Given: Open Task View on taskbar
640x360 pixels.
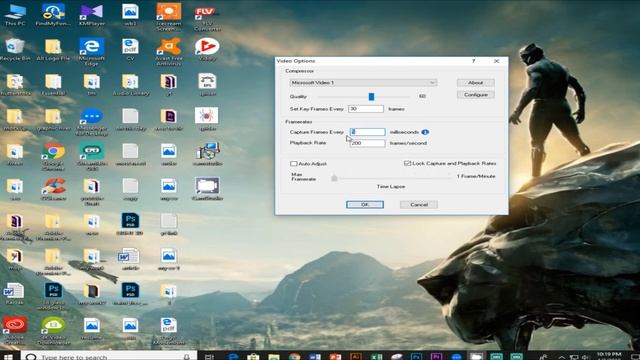Looking at the screenshot, I should pos(209,356).
